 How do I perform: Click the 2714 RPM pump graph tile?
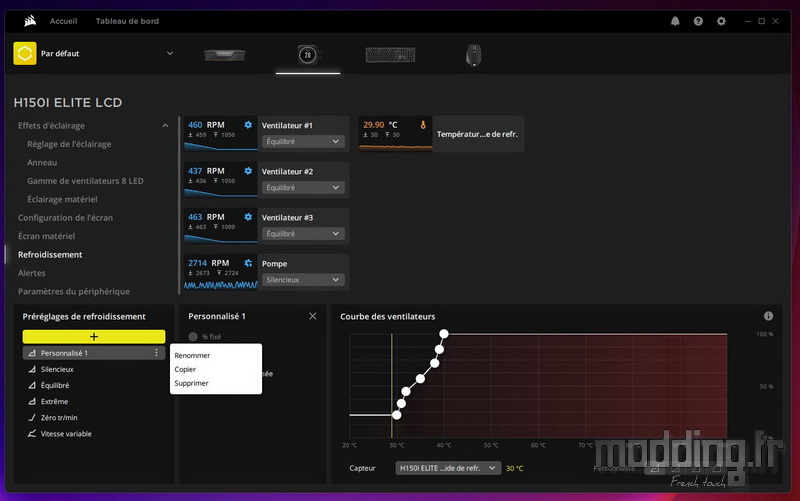click(220, 272)
